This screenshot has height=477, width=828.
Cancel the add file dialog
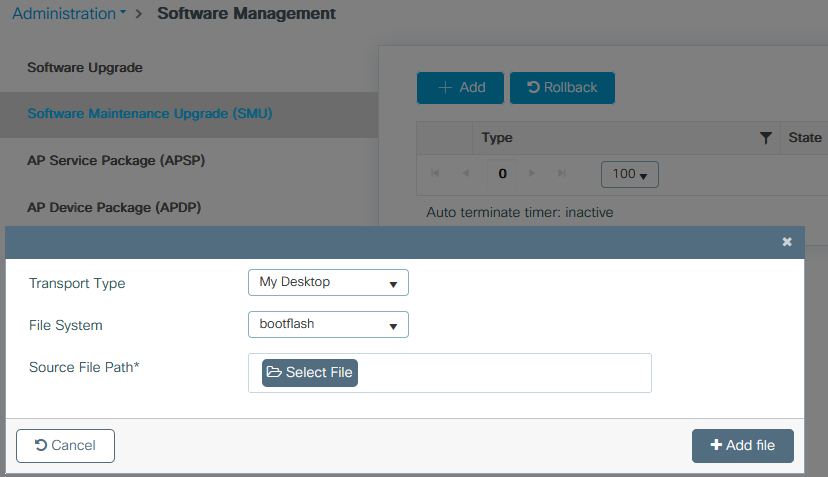click(65, 446)
